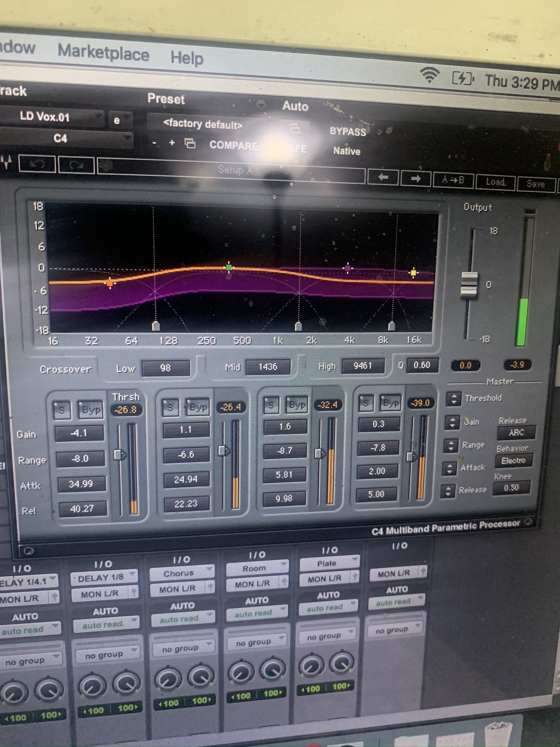Screen dimensions: 560x747
Task: Click the mid crossover handle near 1.4k
Action: coord(298,326)
